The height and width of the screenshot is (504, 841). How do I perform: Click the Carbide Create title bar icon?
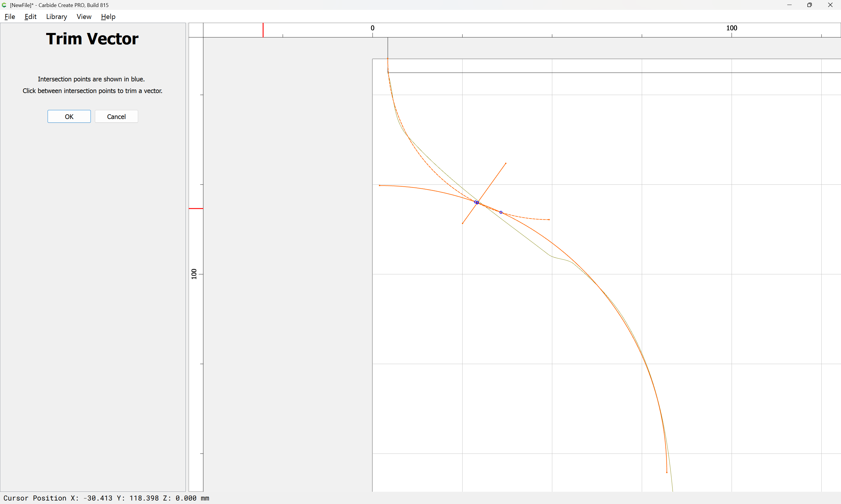4,5
